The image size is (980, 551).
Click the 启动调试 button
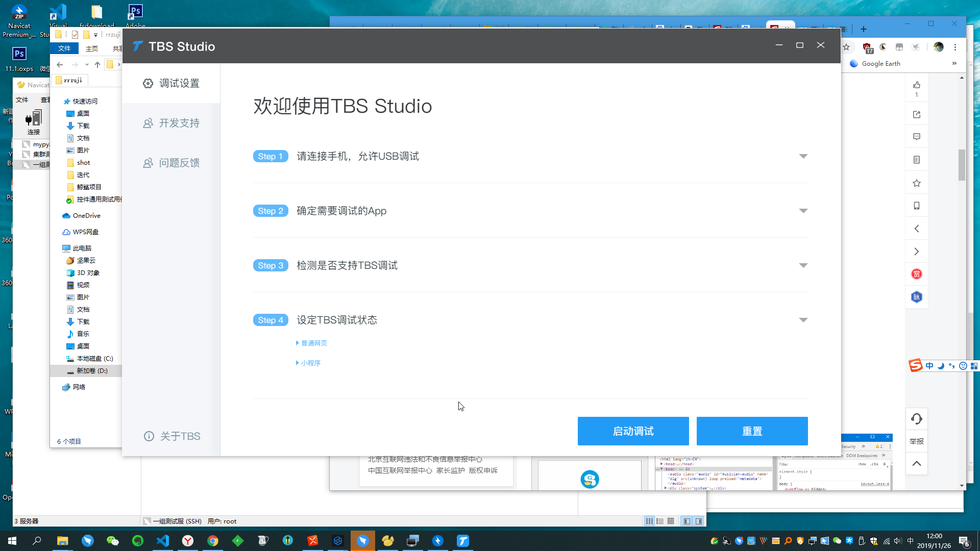[x=633, y=431]
